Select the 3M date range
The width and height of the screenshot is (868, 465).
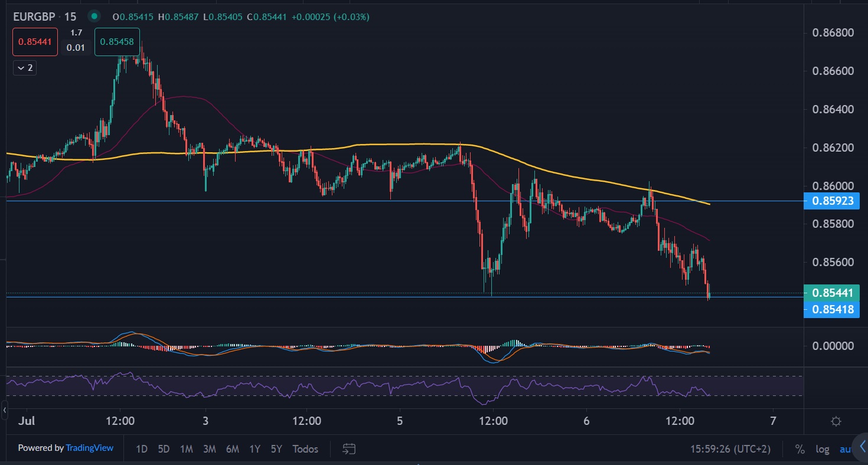pyautogui.click(x=209, y=449)
